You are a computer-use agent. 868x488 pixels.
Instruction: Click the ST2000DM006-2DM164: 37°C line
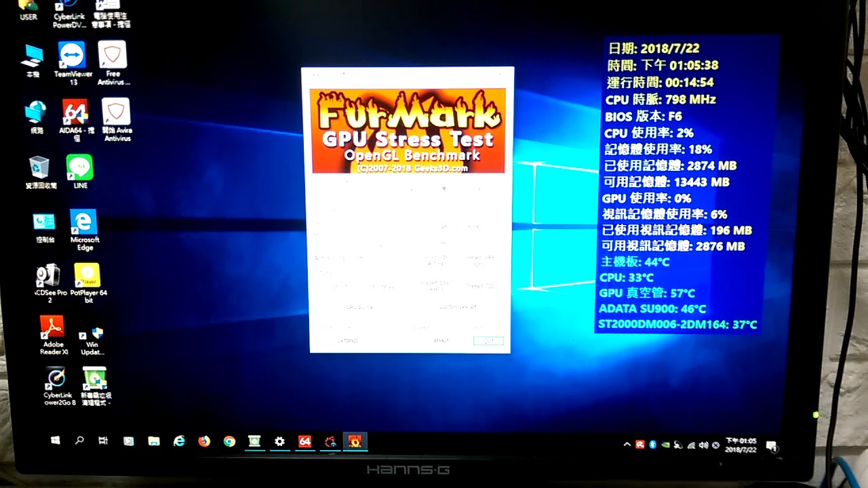pos(677,325)
